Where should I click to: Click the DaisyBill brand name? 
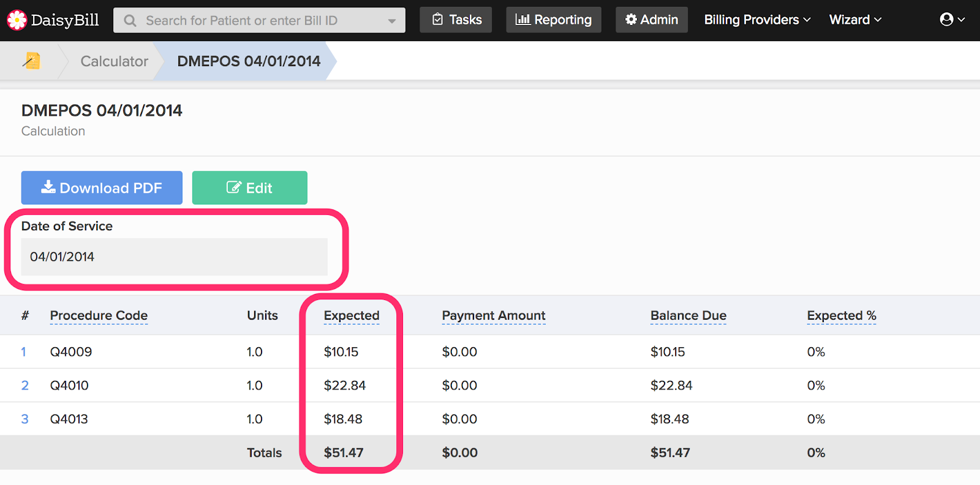tap(65, 20)
